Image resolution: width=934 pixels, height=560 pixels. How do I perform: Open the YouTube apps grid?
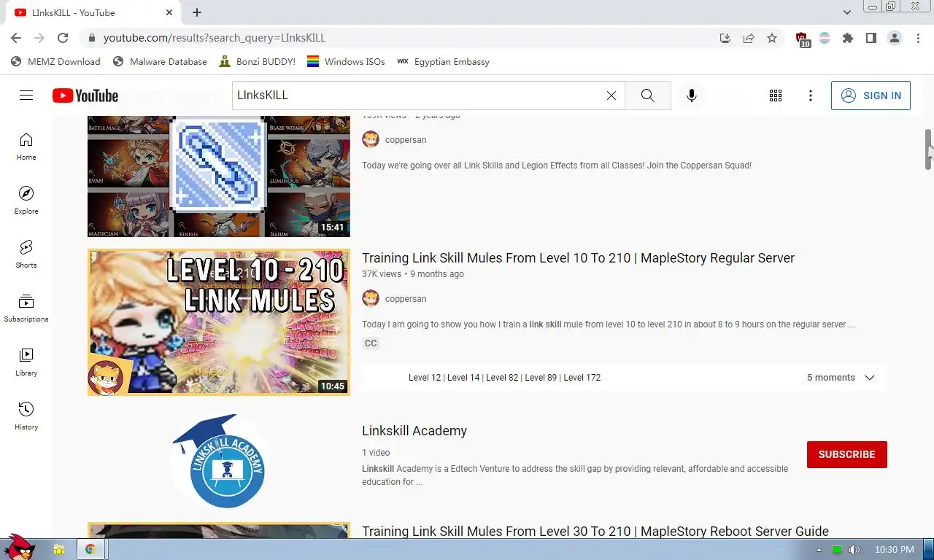776,96
